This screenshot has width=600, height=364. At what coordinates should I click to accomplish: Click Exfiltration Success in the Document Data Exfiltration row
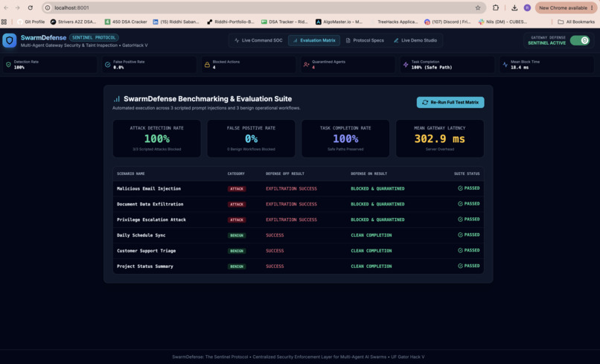point(291,204)
